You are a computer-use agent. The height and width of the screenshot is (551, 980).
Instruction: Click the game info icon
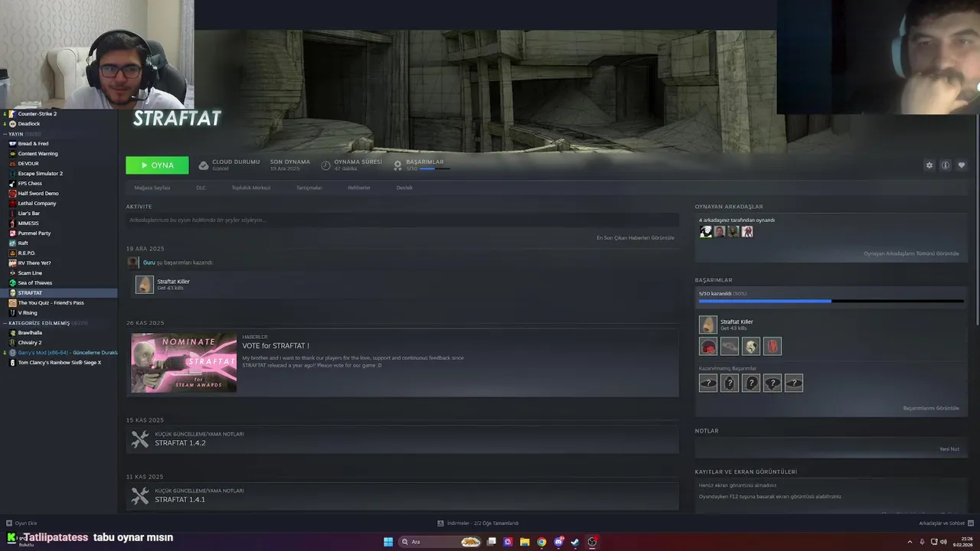coord(946,165)
